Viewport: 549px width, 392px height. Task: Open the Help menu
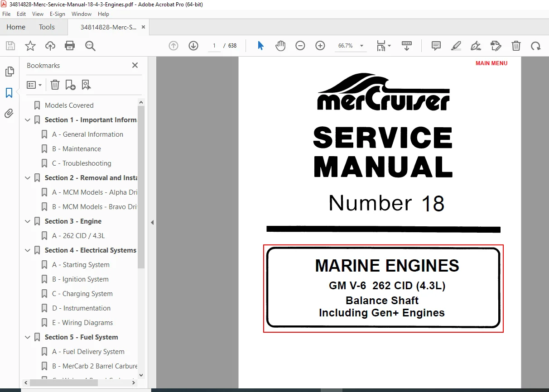(x=103, y=14)
